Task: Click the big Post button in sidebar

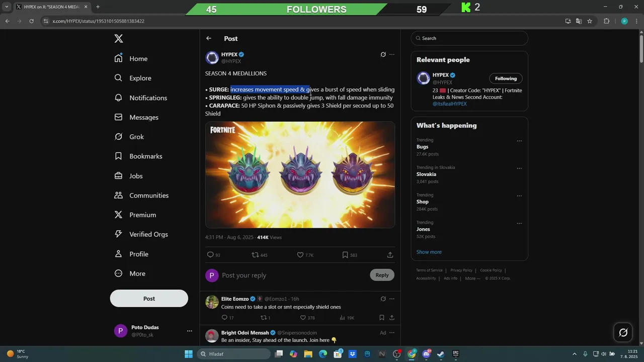Action: click(x=149, y=298)
